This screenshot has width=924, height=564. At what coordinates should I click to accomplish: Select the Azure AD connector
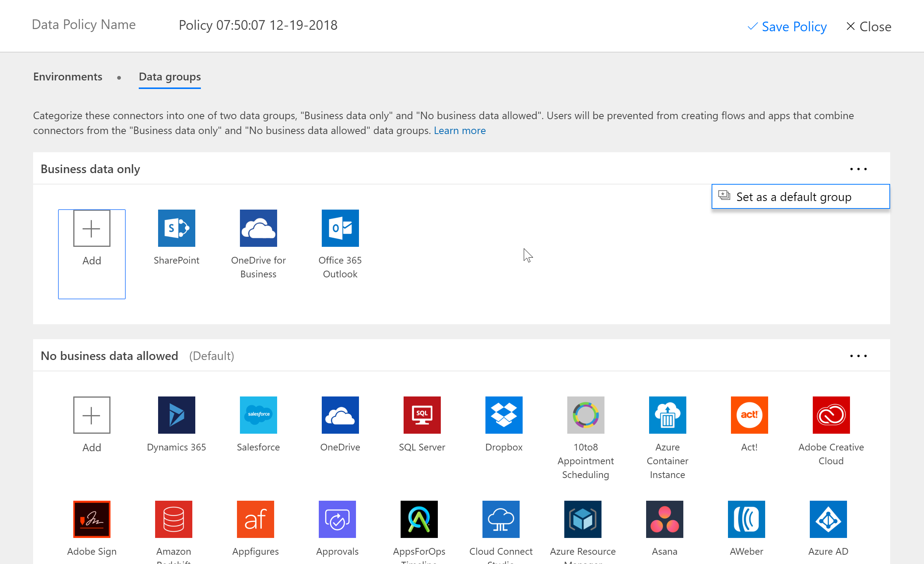point(828,519)
